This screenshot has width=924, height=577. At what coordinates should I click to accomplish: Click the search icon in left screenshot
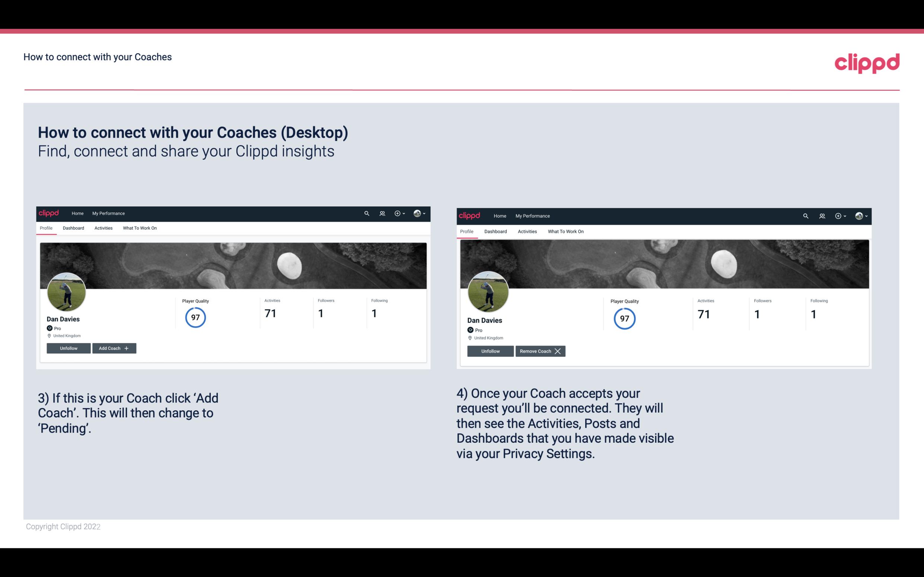(x=367, y=214)
